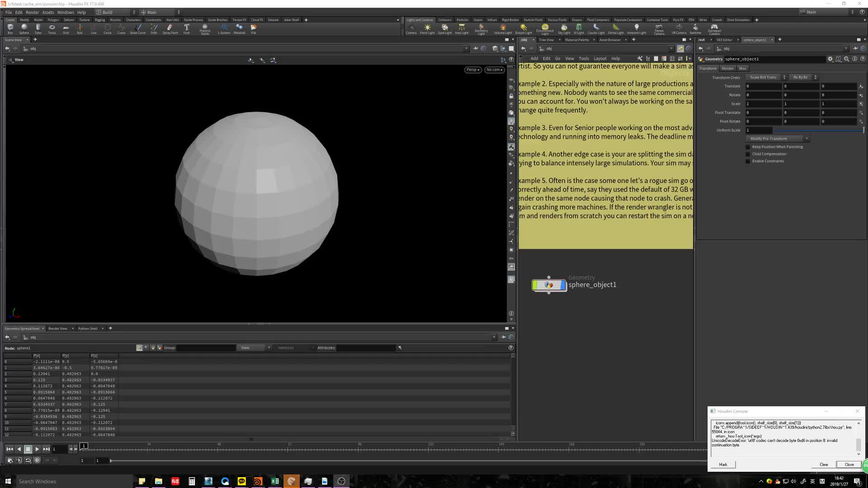This screenshot has width=868, height=488.
Task: Adjust the Uniform Scale slider
Action: click(818, 130)
